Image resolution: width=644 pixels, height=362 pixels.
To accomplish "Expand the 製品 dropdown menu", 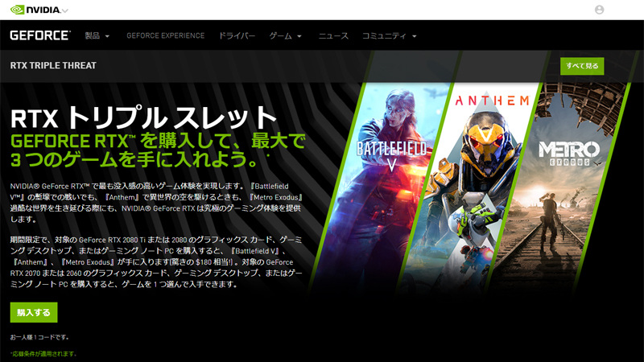I will tap(97, 35).
